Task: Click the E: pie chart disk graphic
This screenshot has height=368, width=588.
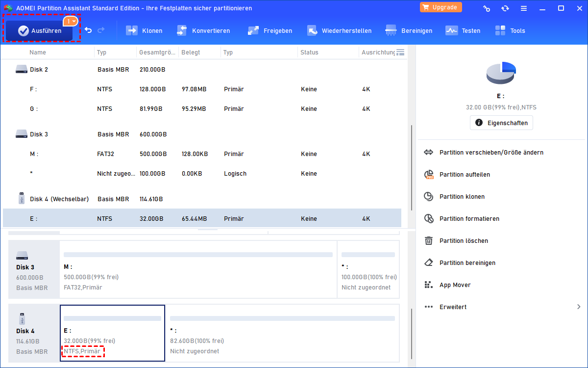Action: click(x=501, y=73)
